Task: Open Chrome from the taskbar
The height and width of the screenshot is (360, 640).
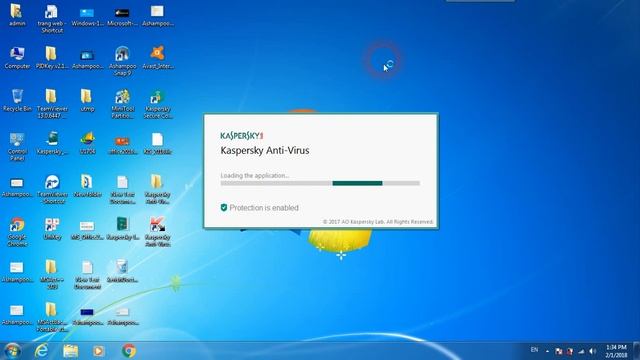Action: 129,351
